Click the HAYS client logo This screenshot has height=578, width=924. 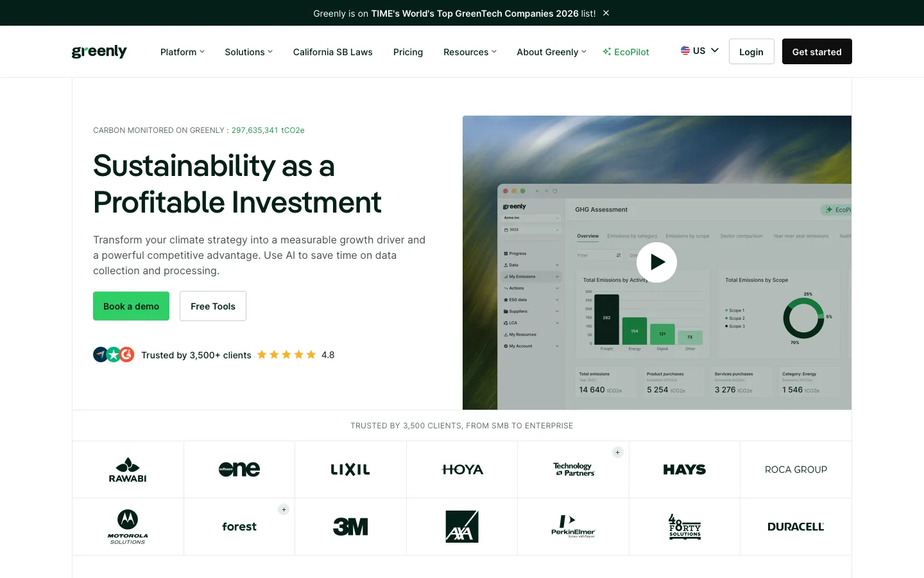685,469
